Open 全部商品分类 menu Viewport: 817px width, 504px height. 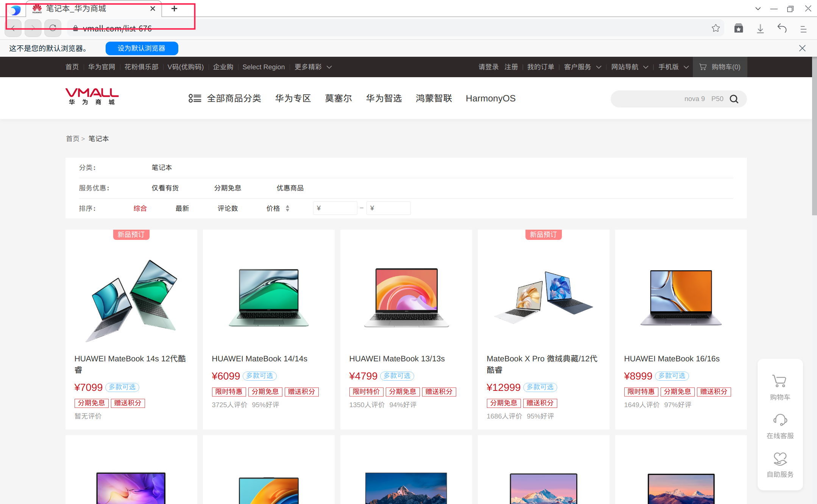click(225, 98)
